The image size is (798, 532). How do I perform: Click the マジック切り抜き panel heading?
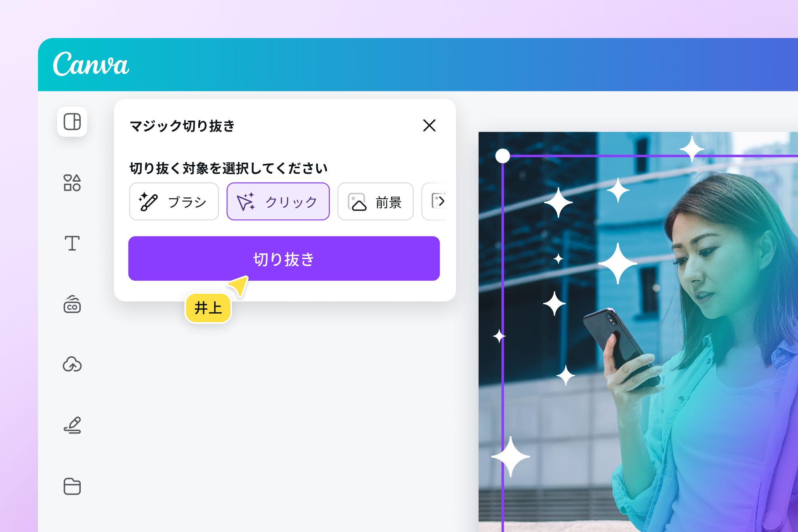point(182,126)
